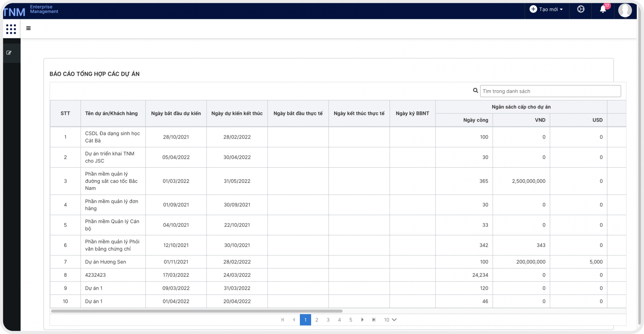
Task: Click the Ngày ký BBNT header
Action: coord(413,114)
